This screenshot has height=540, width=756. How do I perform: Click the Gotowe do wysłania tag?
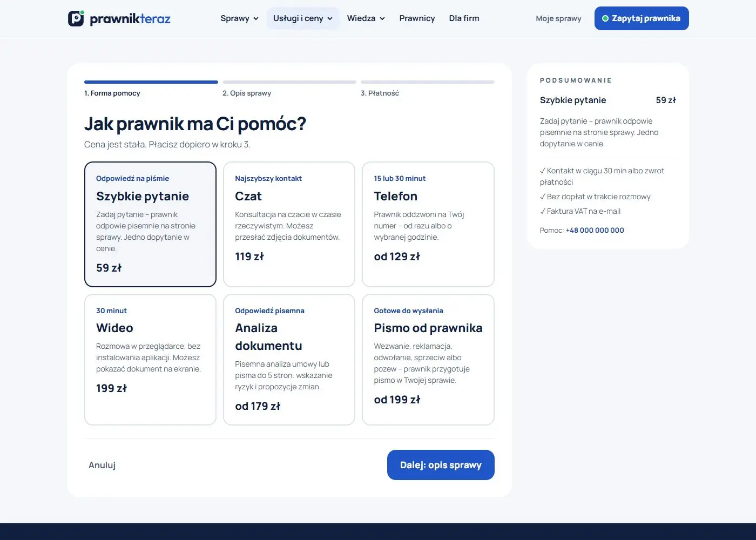tap(408, 310)
